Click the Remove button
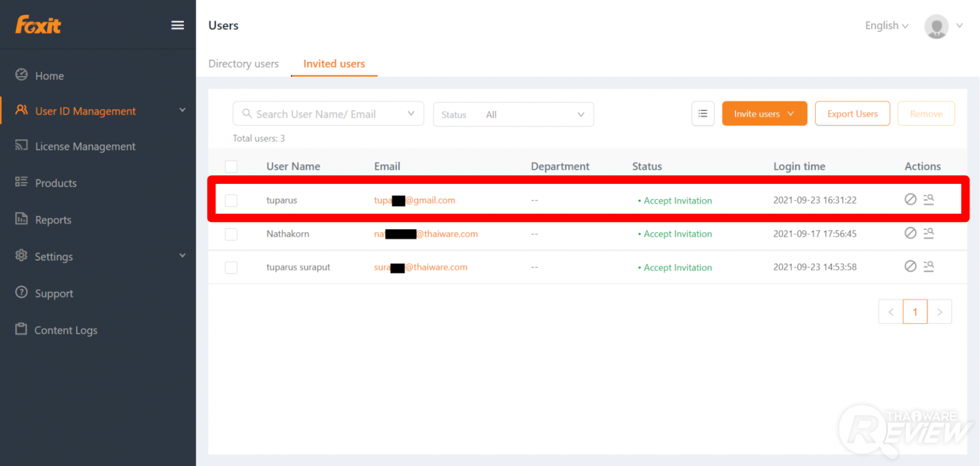Screen dimensions: 980x466 926,113
